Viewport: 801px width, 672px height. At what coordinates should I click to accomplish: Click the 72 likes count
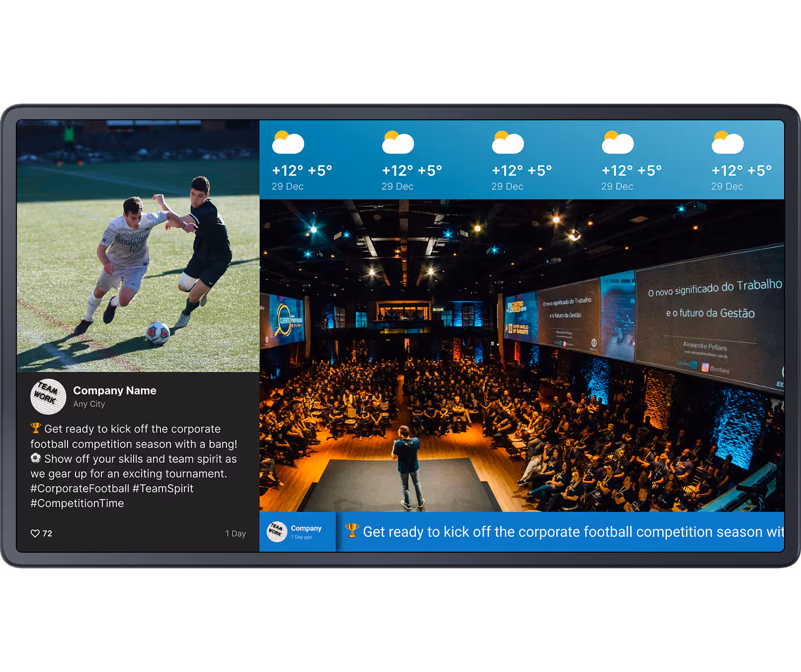tap(47, 533)
